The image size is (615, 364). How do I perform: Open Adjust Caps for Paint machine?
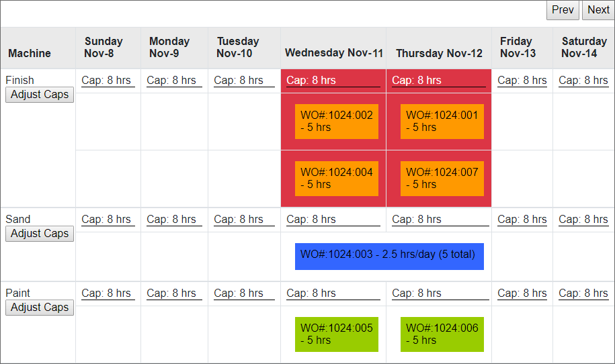40,308
